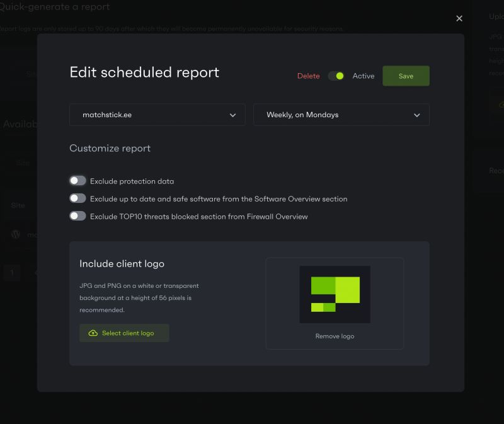Save the scheduled report
This screenshot has height=424, width=504.
click(x=406, y=75)
